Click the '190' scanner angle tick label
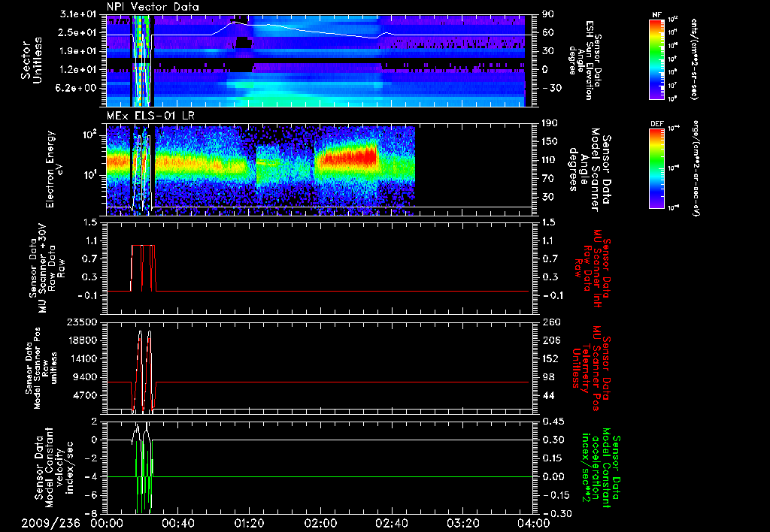The image size is (770, 532). pos(550,123)
